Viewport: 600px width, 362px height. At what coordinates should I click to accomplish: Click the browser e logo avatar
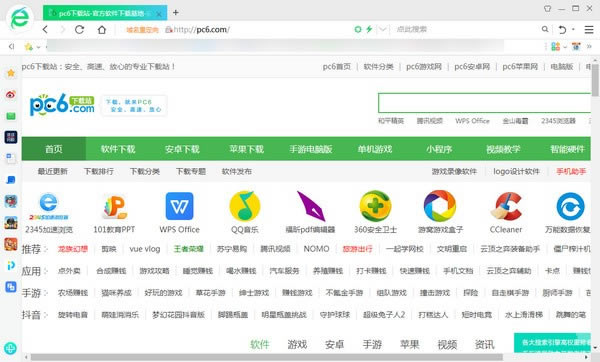[x=20, y=18]
